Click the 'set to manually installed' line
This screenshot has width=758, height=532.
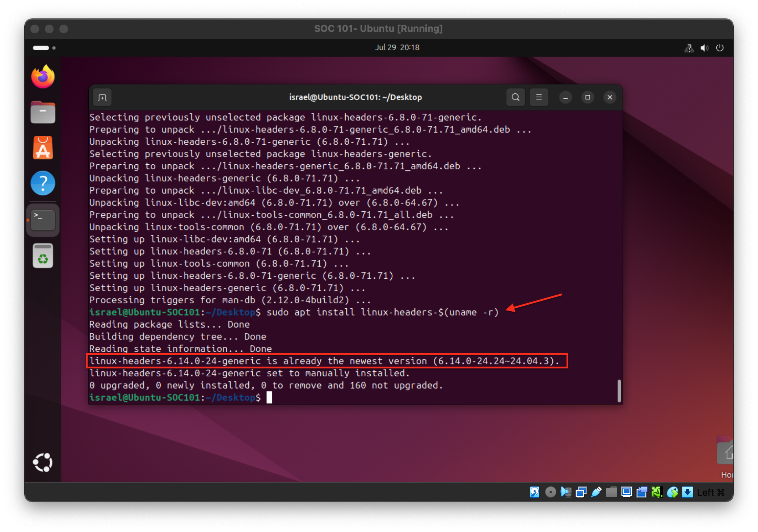[x=249, y=373]
